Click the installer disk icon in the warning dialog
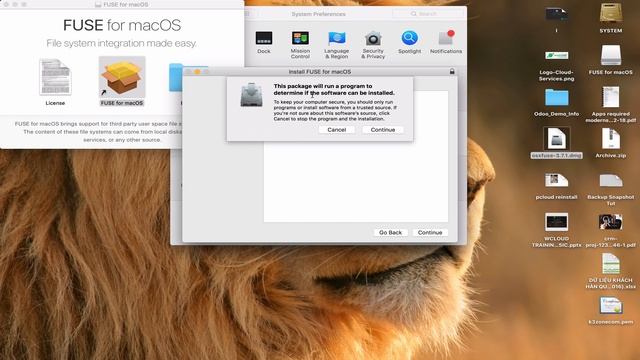 [x=251, y=95]
